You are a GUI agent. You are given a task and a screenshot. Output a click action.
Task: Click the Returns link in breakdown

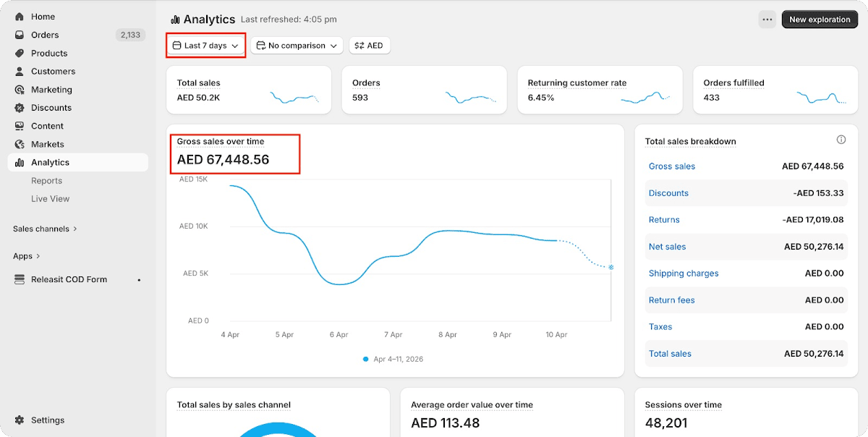(x=664, y=220)
